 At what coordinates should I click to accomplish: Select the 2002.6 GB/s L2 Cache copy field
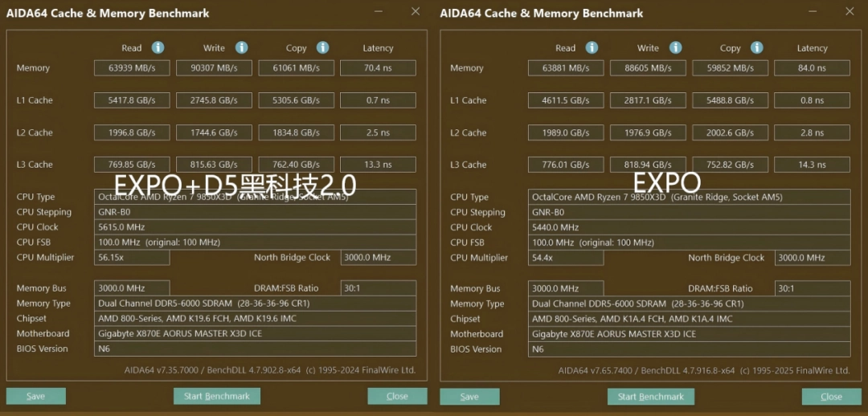(x=730, y=133)
